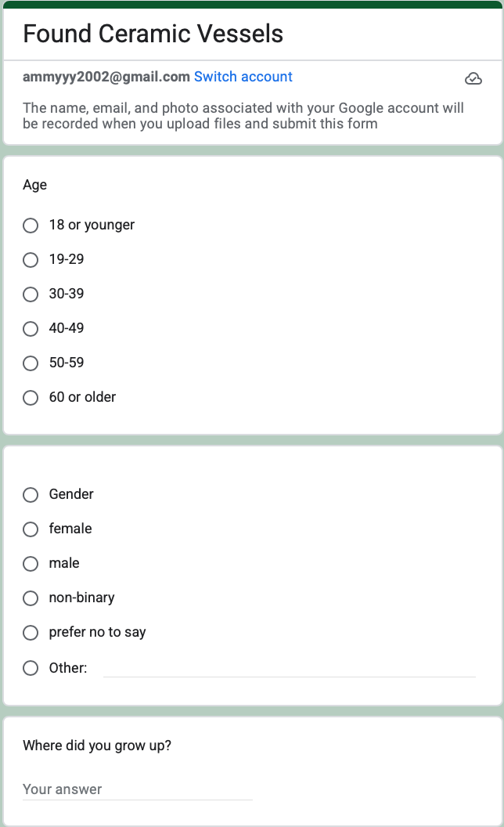Pick the 30-39 age range
Screen dimensions: 504x827
click(31, 294)
